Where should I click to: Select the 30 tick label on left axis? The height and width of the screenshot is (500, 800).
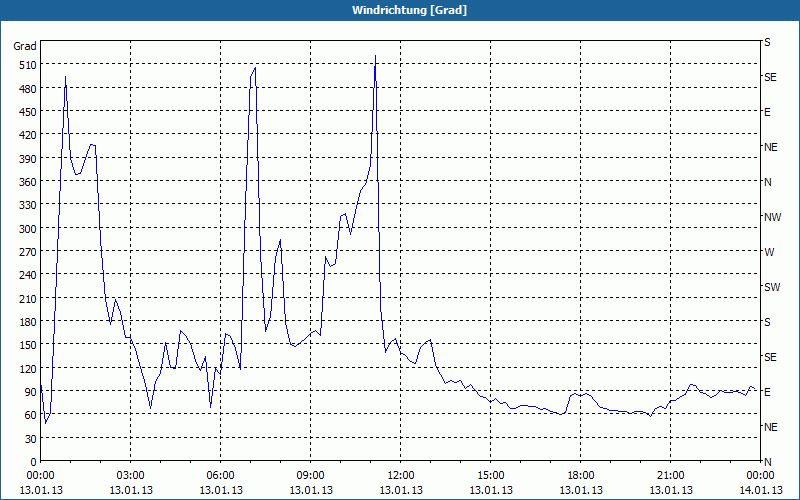[31, 439]
